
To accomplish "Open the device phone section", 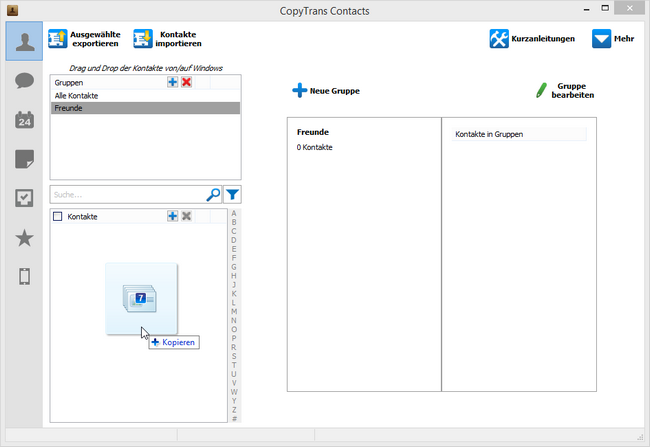I will pos(24,276).
